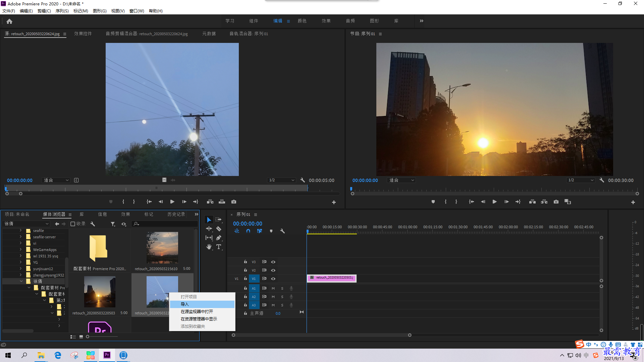
Task: Click source monitor time ruler playhead
Action: coord(6,189)
